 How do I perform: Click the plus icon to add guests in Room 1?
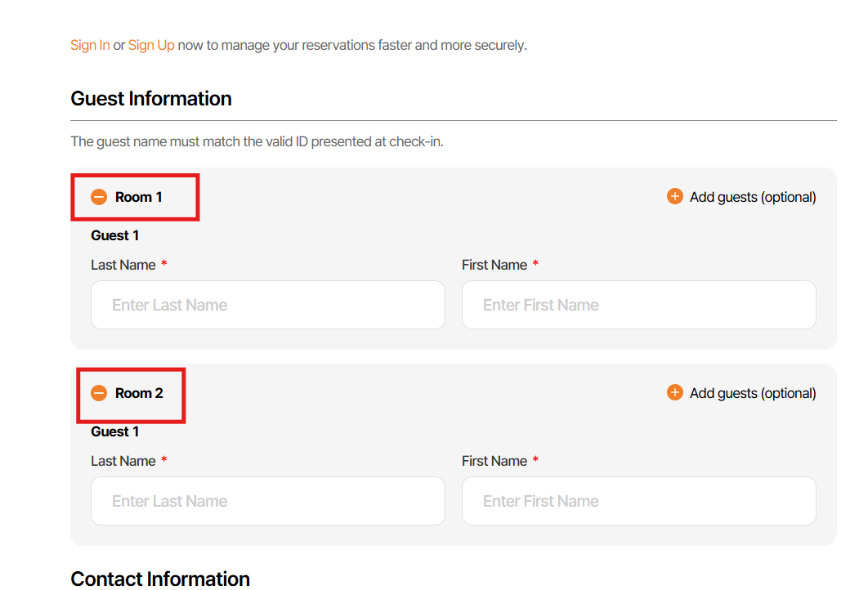(674, 197)
